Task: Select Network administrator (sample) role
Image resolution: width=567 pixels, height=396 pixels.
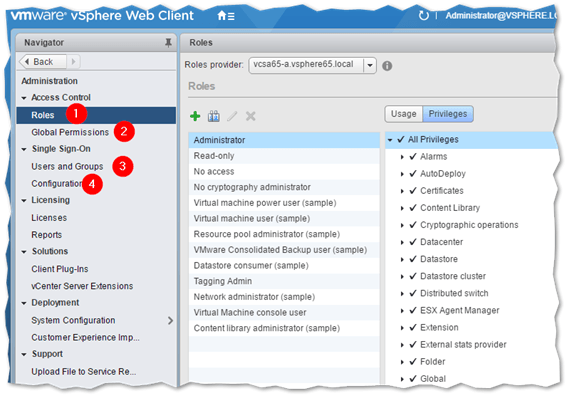Action: (x=284, y=297)
